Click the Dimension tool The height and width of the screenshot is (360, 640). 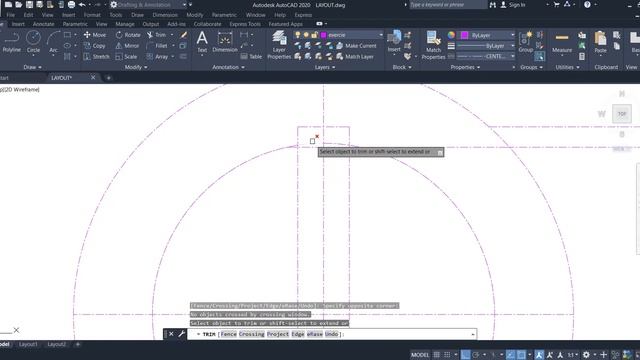click(225, 42)
